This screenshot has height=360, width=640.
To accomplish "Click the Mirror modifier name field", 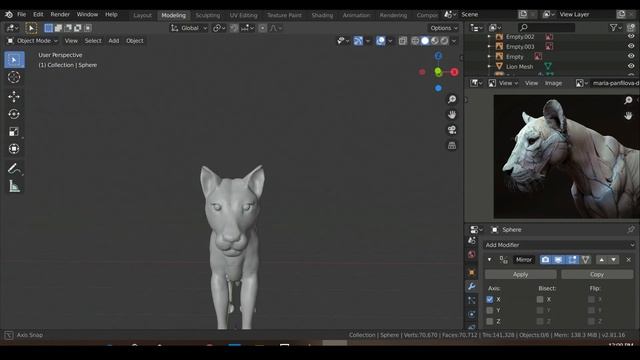I will 524,260.
